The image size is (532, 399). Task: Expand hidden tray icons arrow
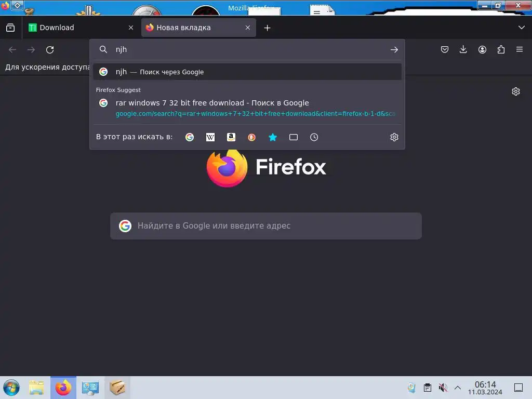pyautogui.click(x=458, y=388)
